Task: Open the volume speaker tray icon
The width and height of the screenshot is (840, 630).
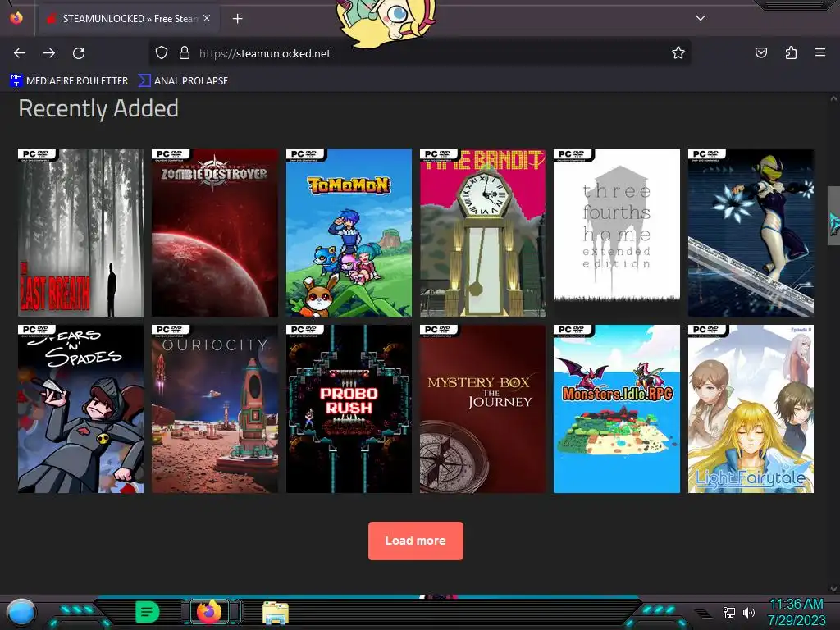Action: (x=748, y=612)
